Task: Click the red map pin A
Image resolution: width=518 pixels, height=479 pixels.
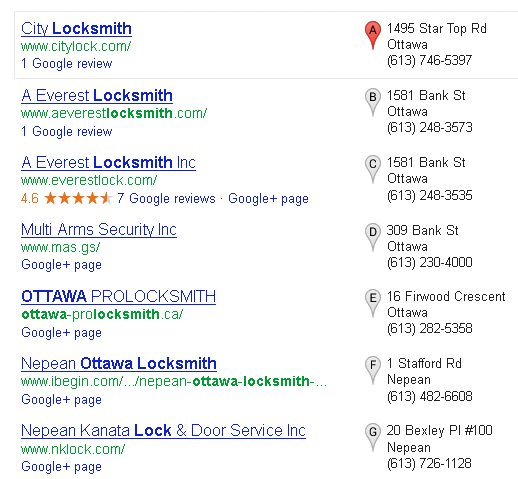Action: tap(373, 35)
